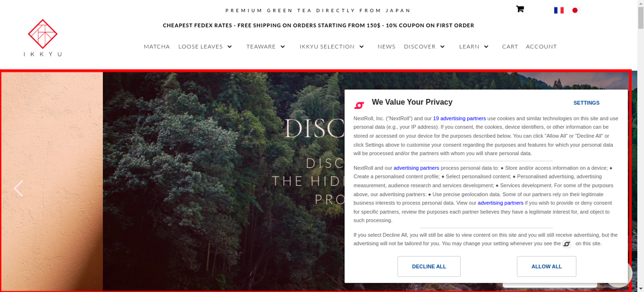Open the shopping cart icon
The width and height of the screenshot is (644, 292).
pyautogui.click(x=520, y=9)
